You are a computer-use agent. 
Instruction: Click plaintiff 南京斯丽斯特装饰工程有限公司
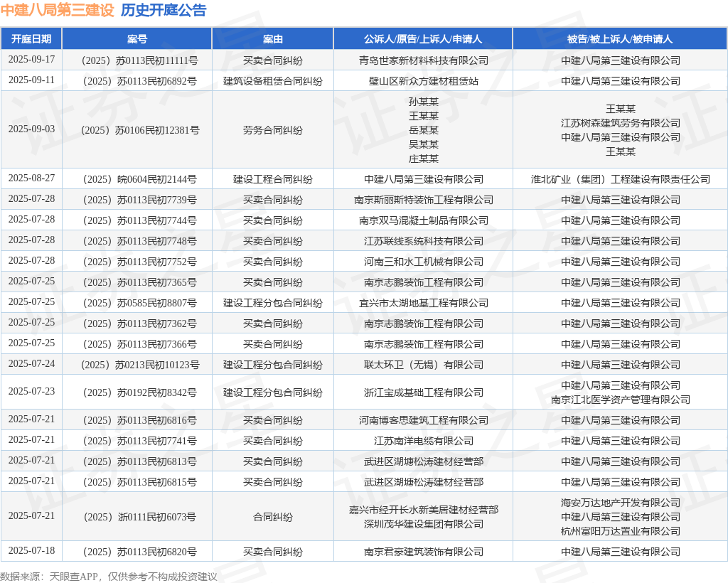click(x=424, y=200)
